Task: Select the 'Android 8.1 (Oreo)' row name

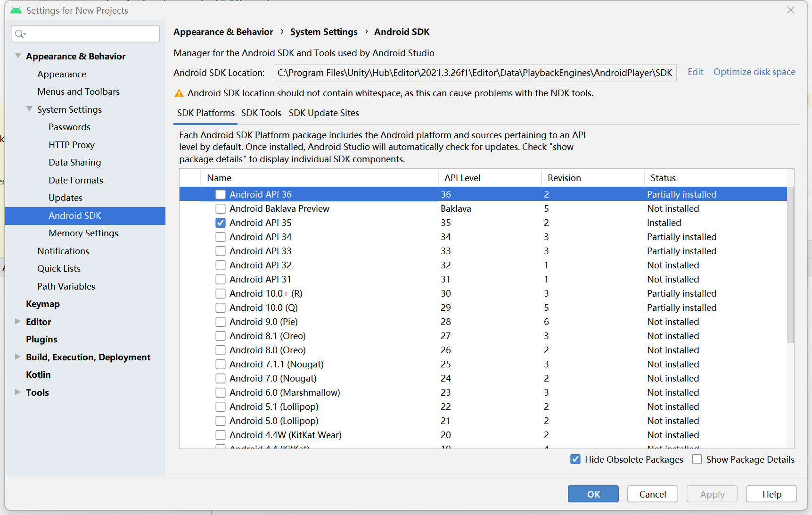Action: pos(268,336)
